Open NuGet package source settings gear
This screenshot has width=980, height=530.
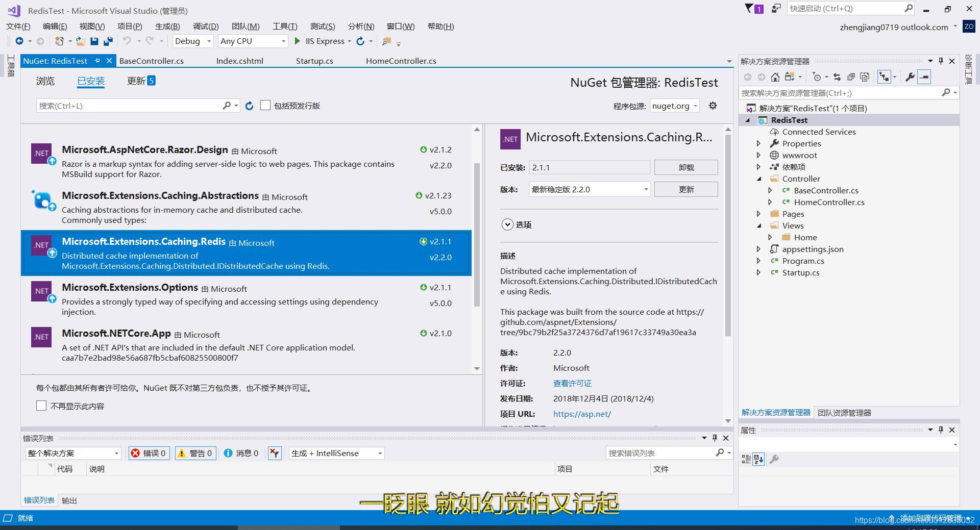[713, 106]
